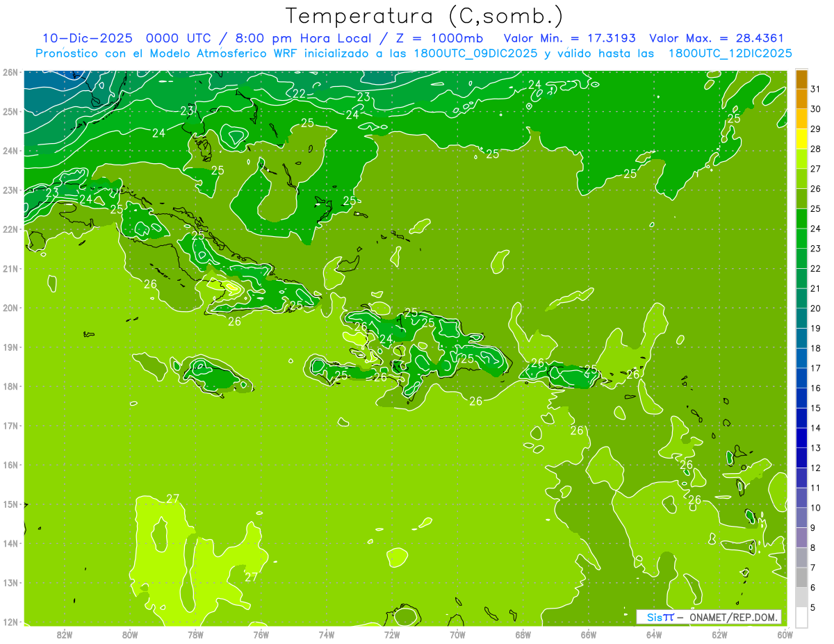The width and height of the screenshot is (834, 644).
Task: Click the '60W' longitude axis label
Action: [x=785, y=634]
